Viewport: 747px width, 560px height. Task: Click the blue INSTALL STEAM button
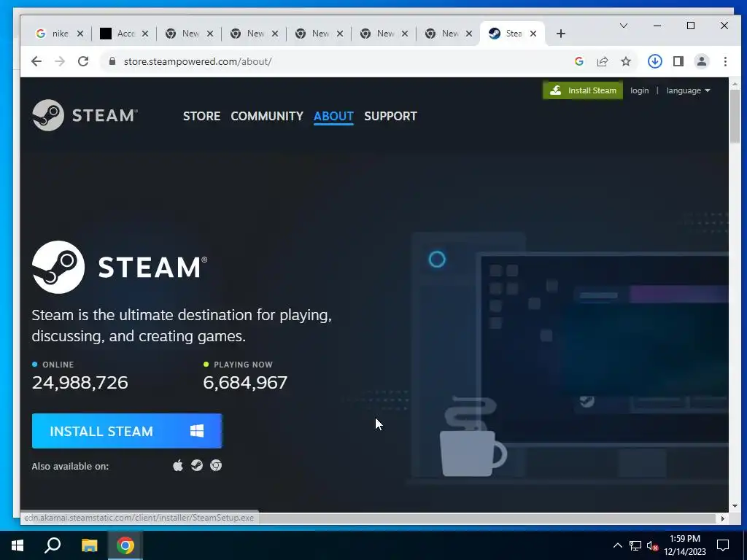127,431
